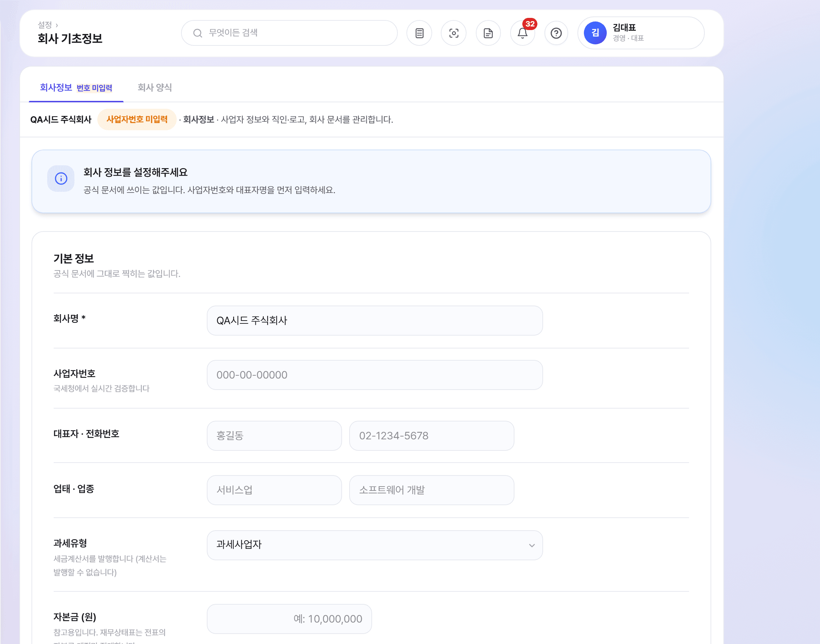Click the 기본 정보 section heading
The image size is (820, 644).
click(73, 259)
